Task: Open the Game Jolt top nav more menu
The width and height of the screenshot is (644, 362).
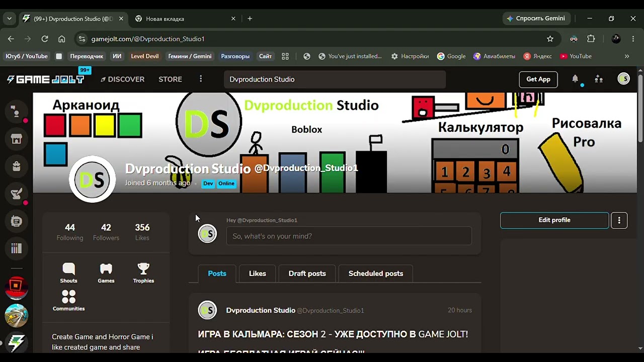Action: (201, 79)
